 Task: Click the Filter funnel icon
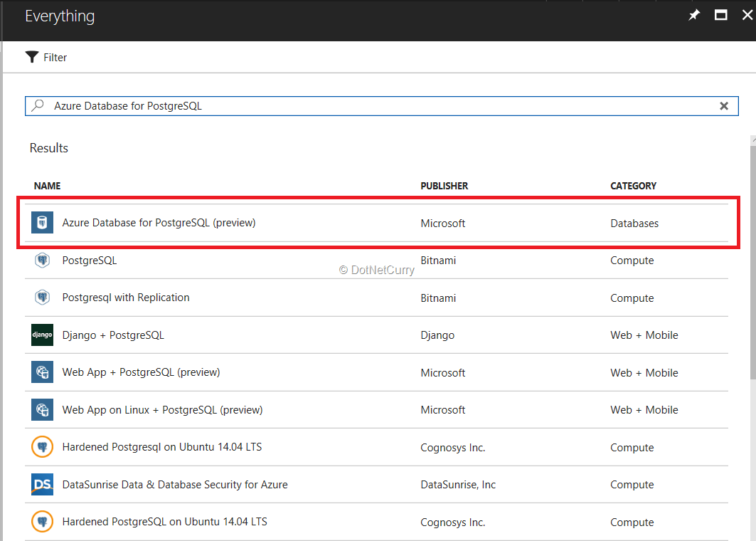32,57
